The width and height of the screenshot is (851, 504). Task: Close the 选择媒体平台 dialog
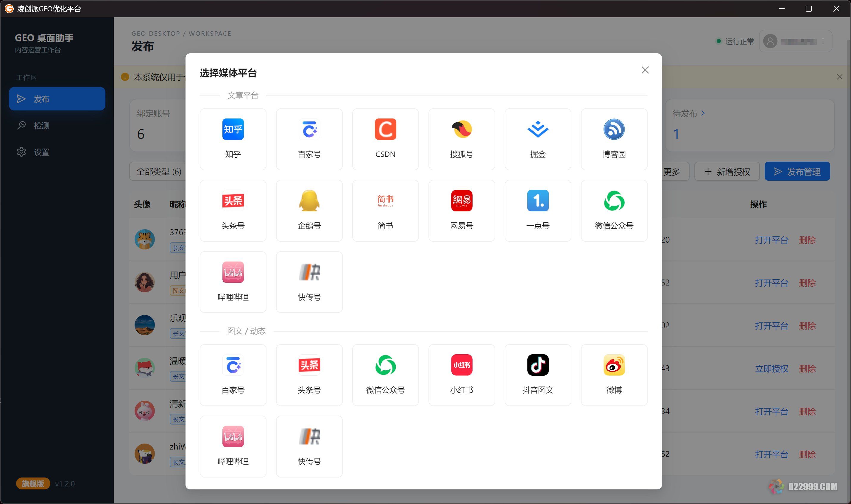645,70
